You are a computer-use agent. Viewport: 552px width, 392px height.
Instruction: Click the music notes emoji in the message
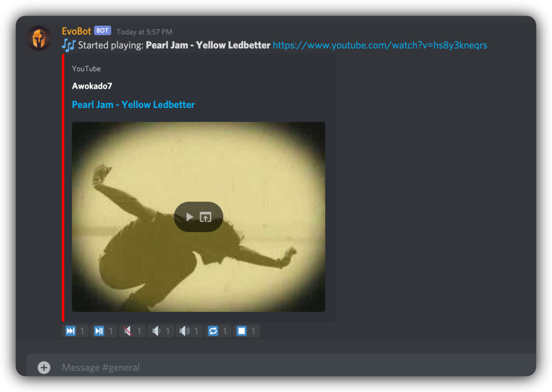pyautogui.click(x=68, y=45)
